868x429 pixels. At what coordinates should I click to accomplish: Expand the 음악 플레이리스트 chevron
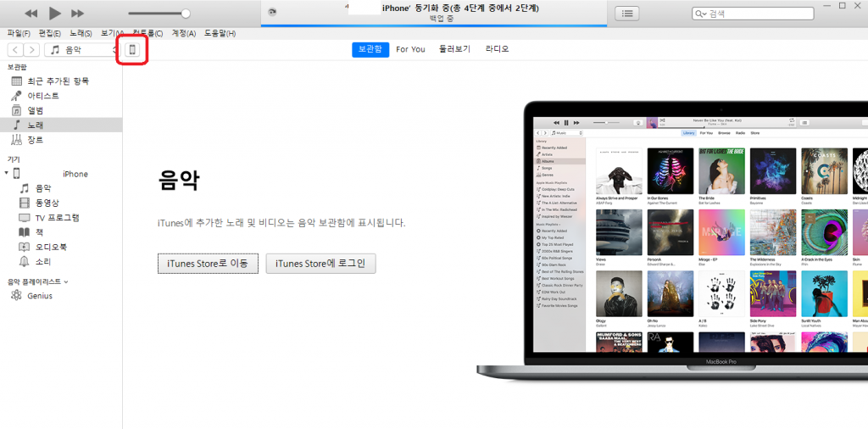pyautogui.click(x=66, y=281)
